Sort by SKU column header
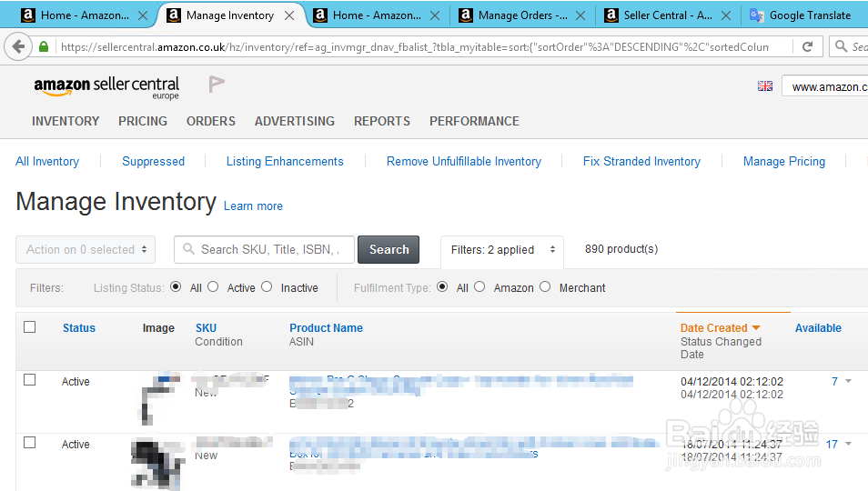 [x=206, y=328]
